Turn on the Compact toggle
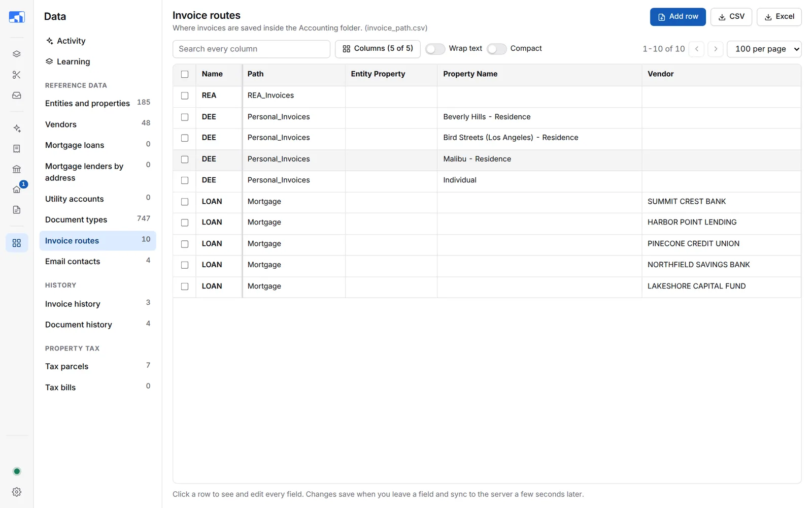The height and width of the screenshot is (508, 812). pyautogui.click(x=496, y=49)
